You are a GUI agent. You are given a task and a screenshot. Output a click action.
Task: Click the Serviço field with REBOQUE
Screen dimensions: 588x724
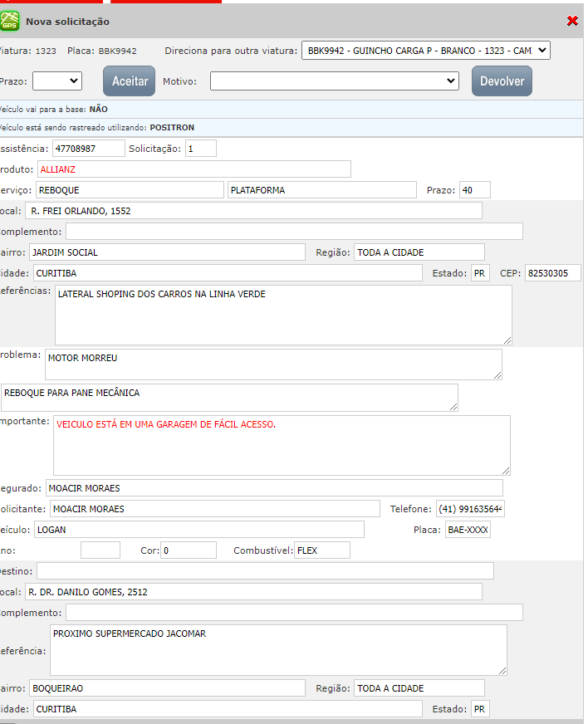(130, 190)
